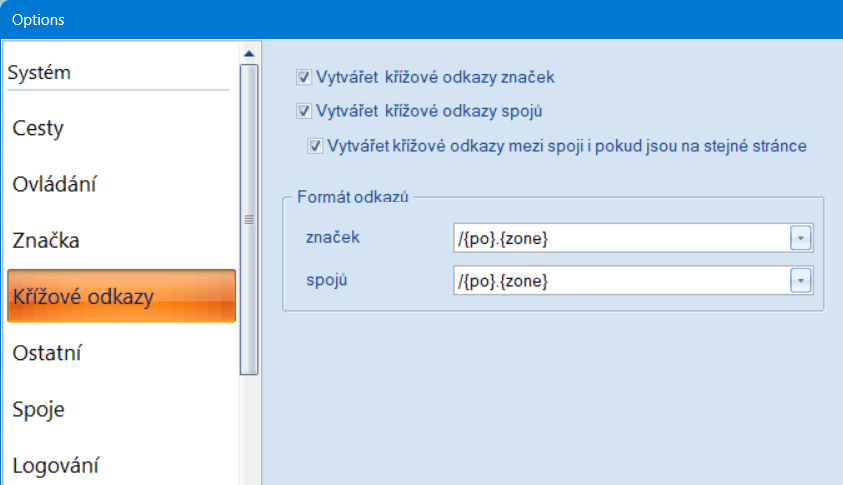Expand the spojů format dropdown arrow
The image size is (843, 485).
coord(801,281)
